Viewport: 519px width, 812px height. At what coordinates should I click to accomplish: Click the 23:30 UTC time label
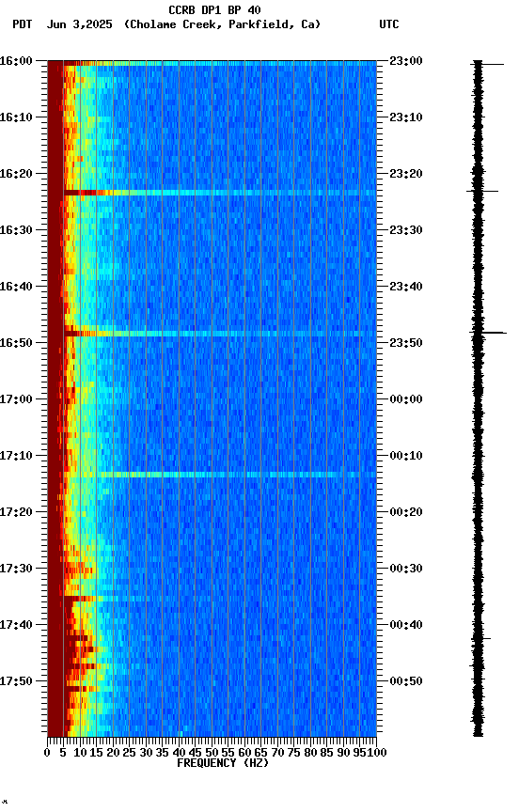406,230
